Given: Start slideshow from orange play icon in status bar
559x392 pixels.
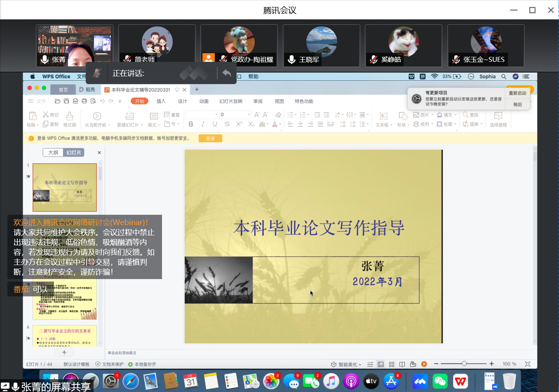Looking at the screenshot, I should (x=424, y=364).
